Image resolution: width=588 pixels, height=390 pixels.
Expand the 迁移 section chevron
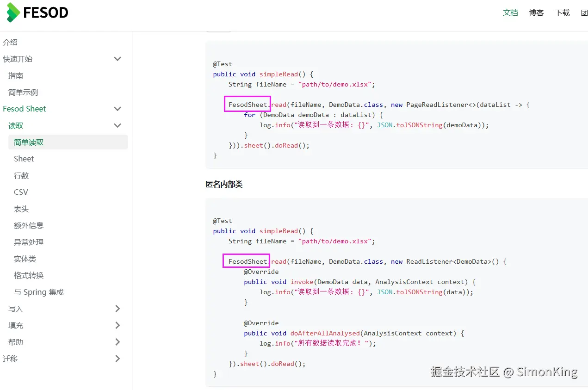118,359
